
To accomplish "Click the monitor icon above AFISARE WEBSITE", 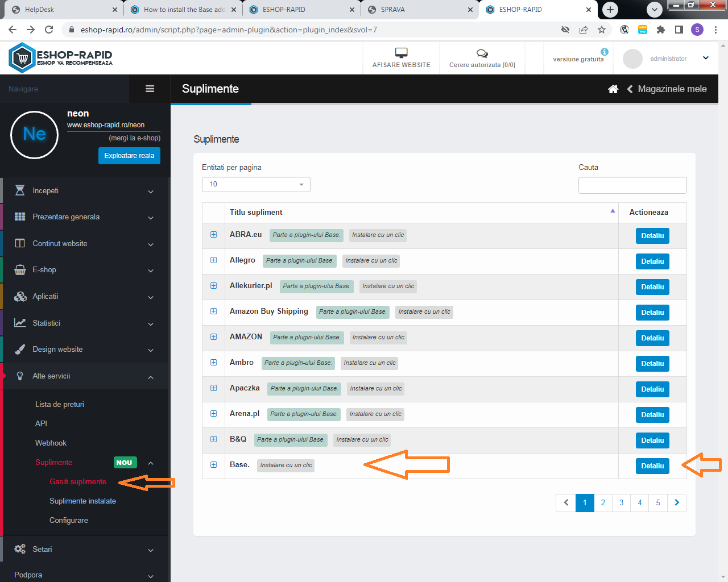I will click(402, 53).
